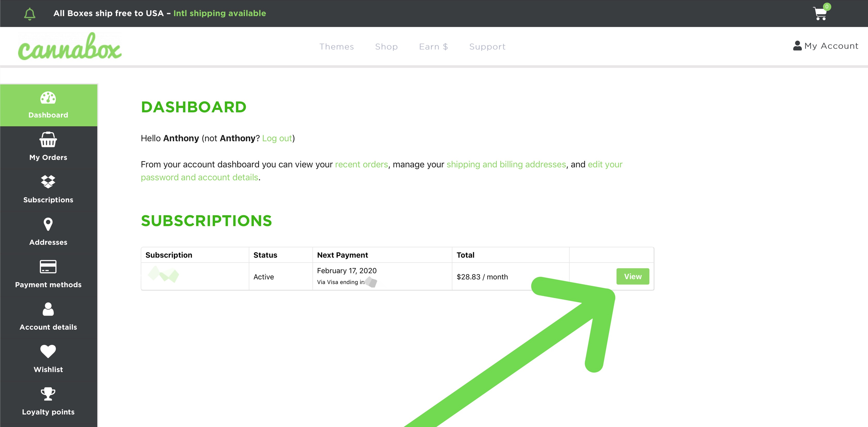Go to Account details label in sidebar

click(x=48, y=327)
